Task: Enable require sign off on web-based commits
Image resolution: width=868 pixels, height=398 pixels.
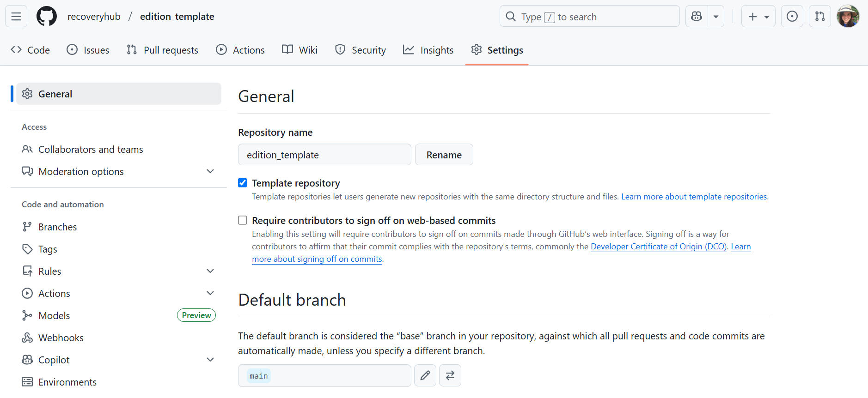Action: pyautogui.click(x=243, y=220)
